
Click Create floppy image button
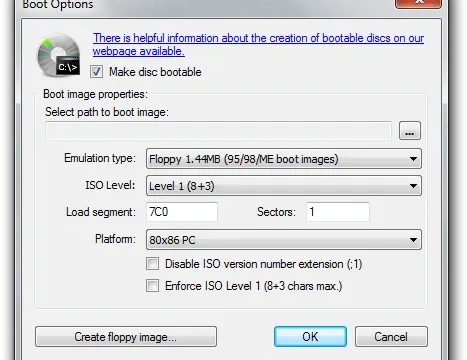(x=126, y=337)
